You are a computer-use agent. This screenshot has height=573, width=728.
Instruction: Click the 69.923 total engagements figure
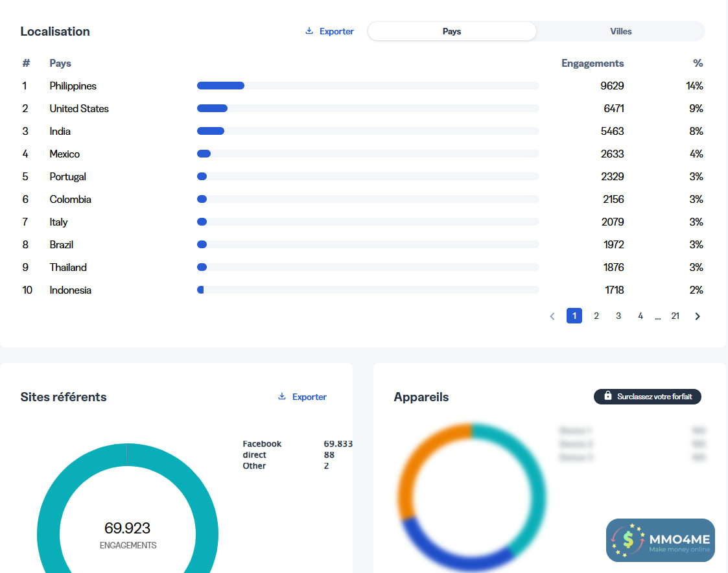(127, 528)
